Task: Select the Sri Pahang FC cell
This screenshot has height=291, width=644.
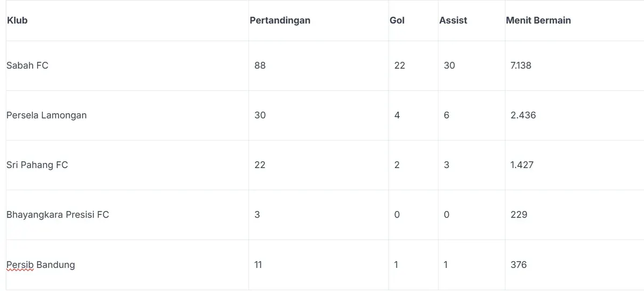Action: (x=37, y=165)
